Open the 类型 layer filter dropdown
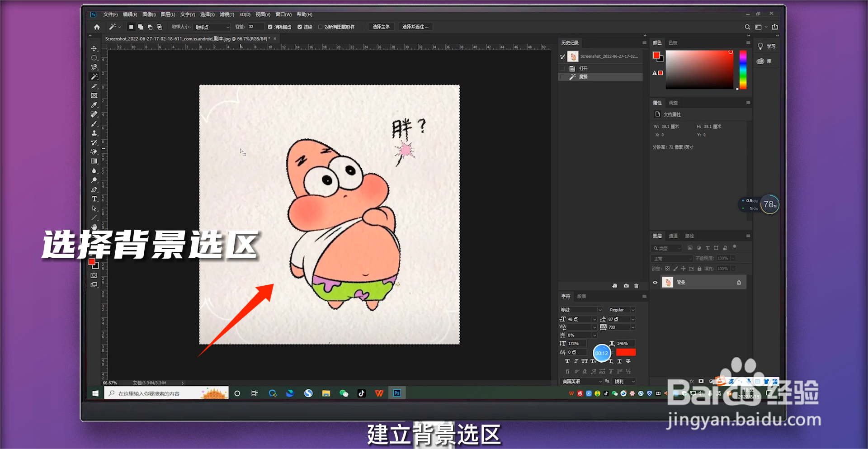Image resolution: width=868 pixels, height=449 pixels. [667, 248]
